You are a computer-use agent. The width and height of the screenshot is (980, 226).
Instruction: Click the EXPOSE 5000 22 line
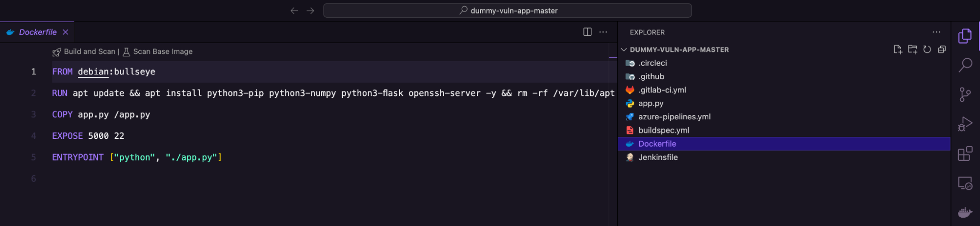(x=88, y=136)
